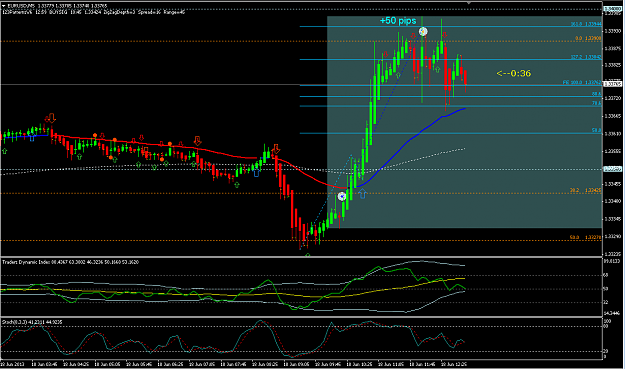This screenshot has width=625, height=369.
Task: Select the yellow '<--0:36' countdown label
Action: (513, 73)
